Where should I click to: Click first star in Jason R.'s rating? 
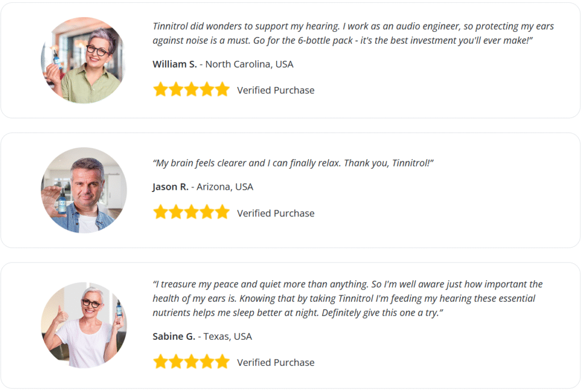pos(161,212)
